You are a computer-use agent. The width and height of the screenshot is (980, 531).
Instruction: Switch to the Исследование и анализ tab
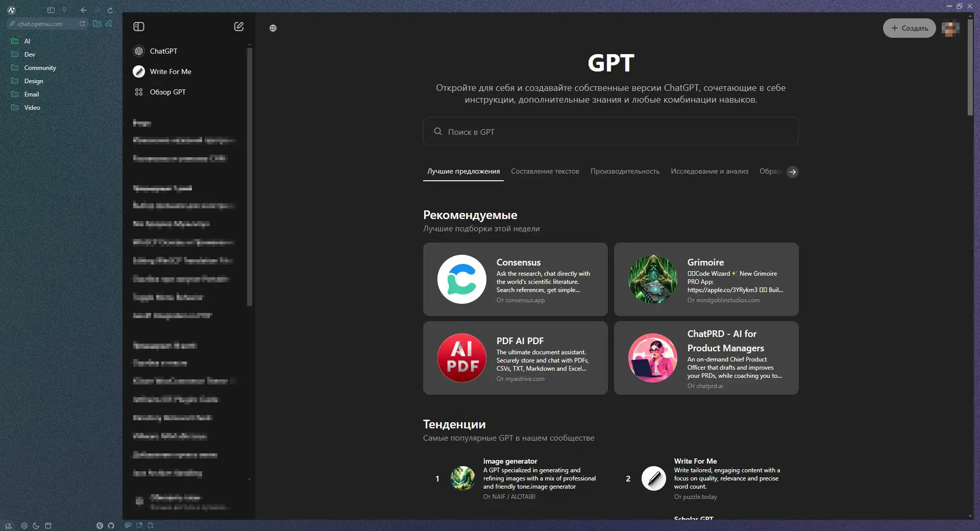click(709, 172)
